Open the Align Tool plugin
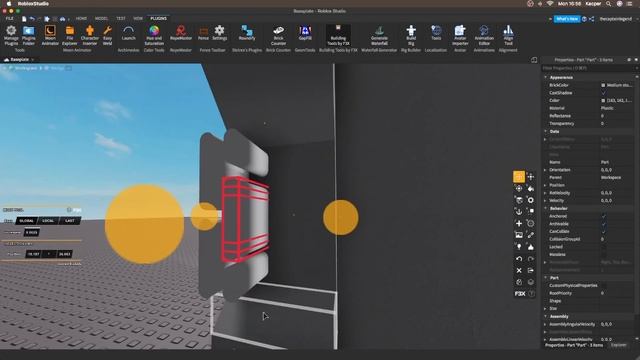The width and height of the screenshot is (640, 360). pos(508,35)
